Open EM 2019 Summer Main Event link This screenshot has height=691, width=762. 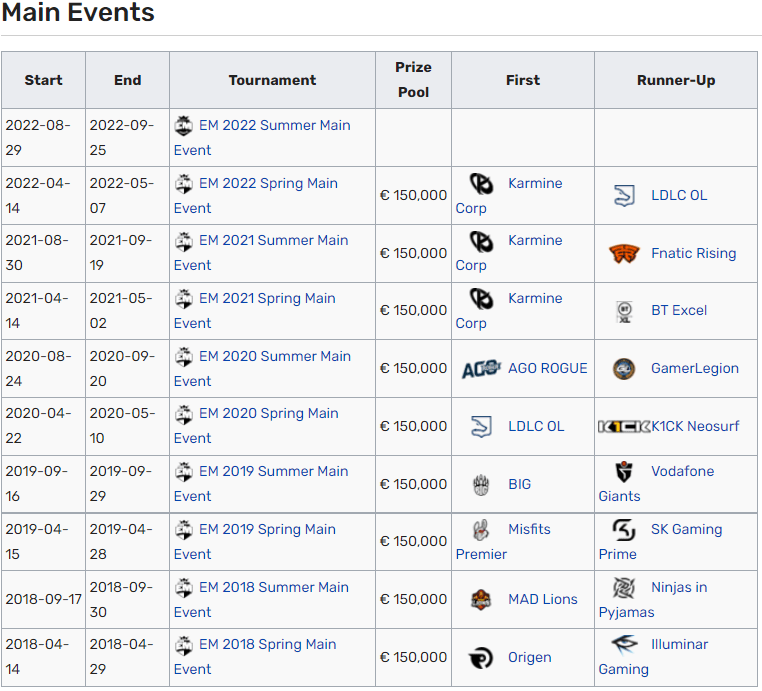261,484
